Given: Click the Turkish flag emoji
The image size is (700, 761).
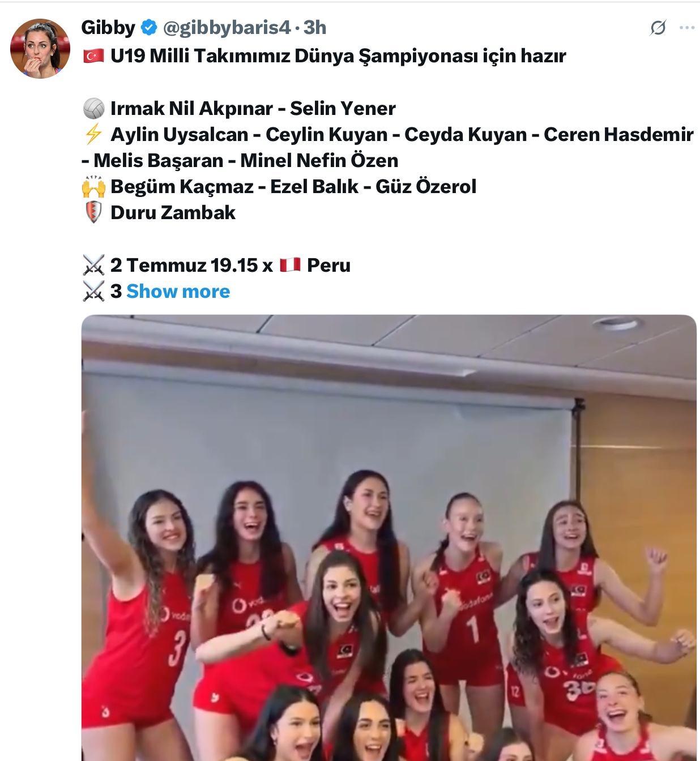Looking at the screenshot, I should [93, 55].
